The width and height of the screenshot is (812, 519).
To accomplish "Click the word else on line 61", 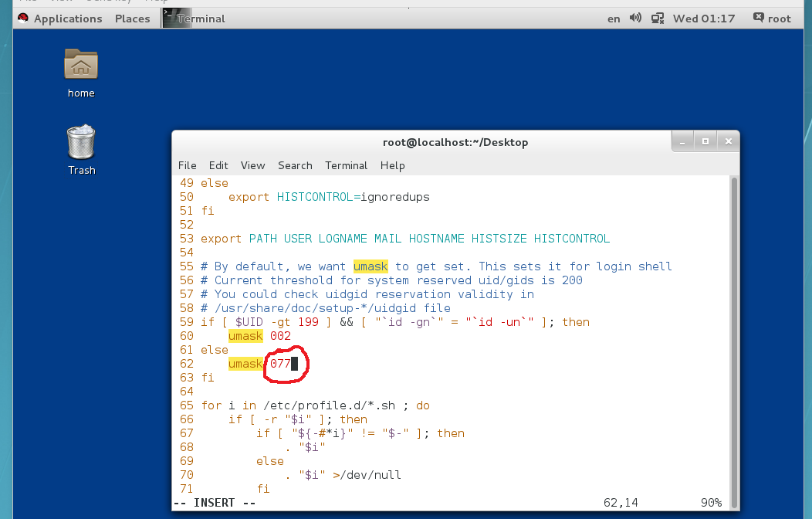I will [215, 350].
